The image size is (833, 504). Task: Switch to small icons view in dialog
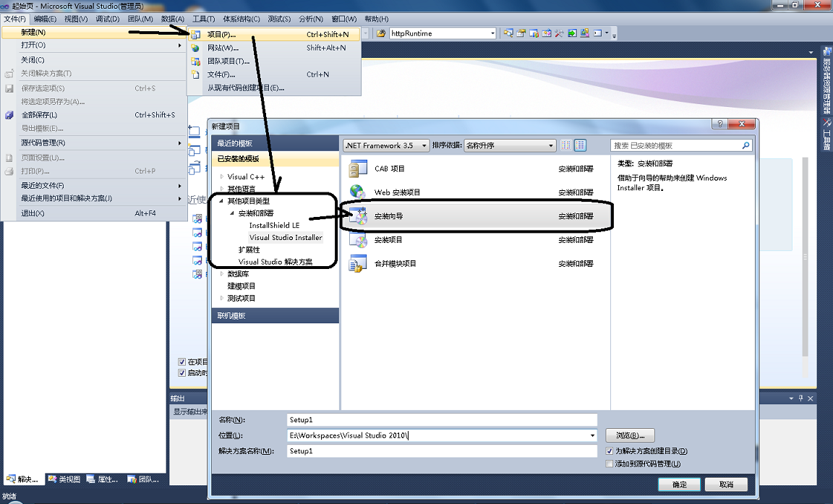point(565,145)
